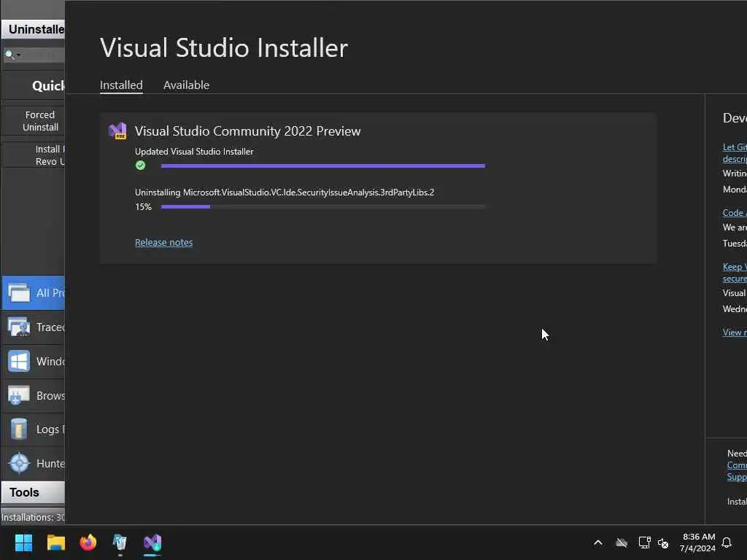Click the Updated Visual Studio Installer progress bar
The height and width of the screenshot is (560, 747).
323,166
